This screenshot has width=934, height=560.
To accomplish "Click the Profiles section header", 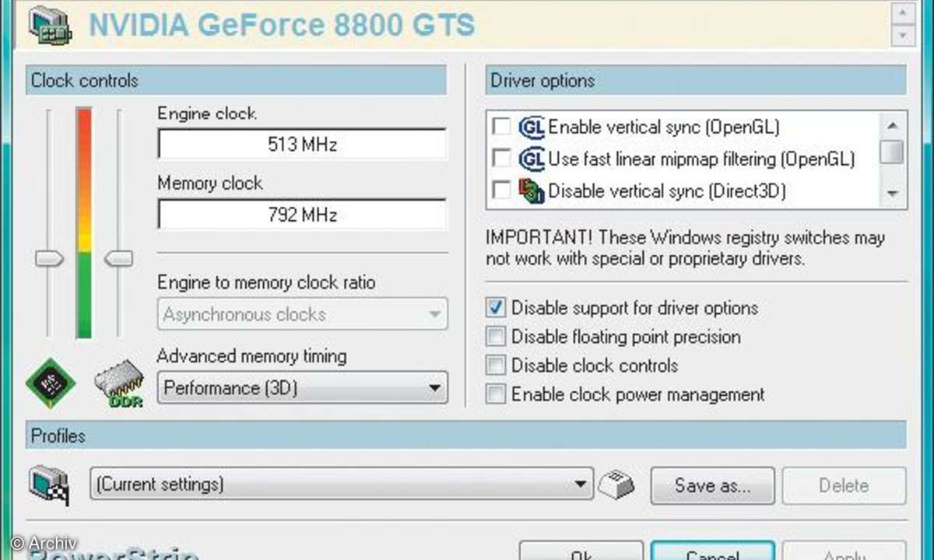I will [x=465, y=436].
